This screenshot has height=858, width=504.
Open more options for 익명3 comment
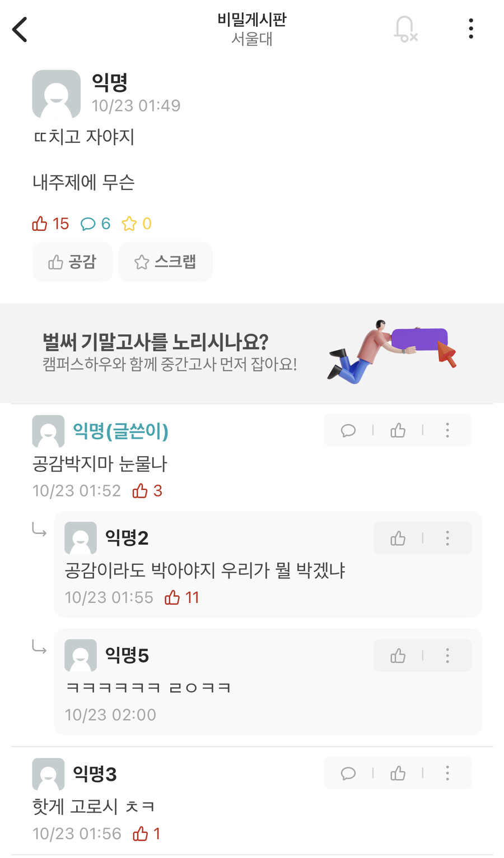(x=447, y=774)
